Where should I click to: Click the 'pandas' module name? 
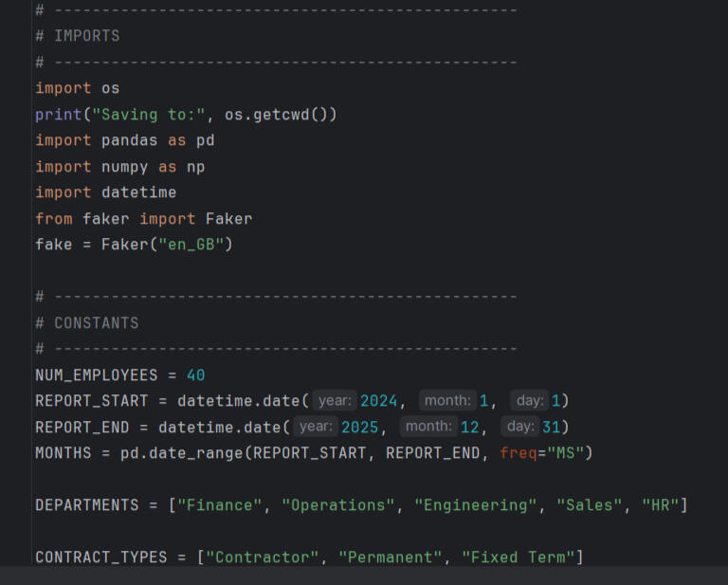130,140
